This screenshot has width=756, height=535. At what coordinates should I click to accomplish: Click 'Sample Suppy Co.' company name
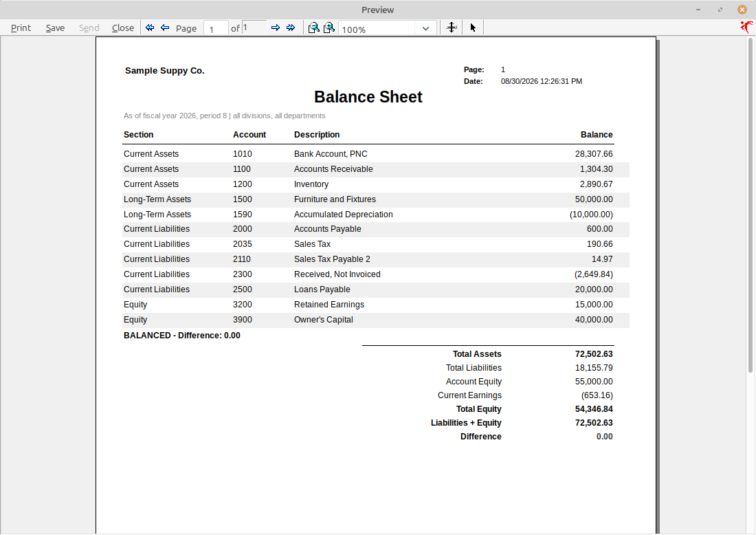pos(165,71)
